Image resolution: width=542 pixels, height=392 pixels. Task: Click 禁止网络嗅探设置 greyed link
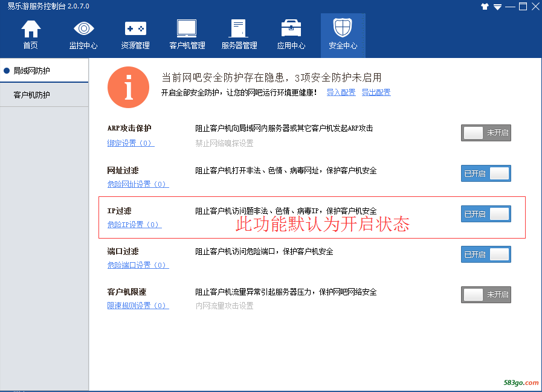tap(224, 143)
